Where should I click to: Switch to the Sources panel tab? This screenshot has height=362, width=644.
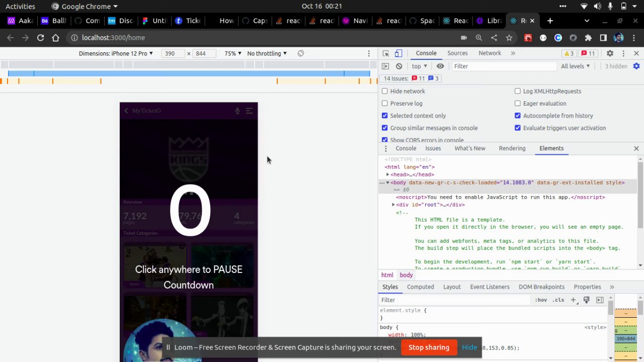pyautogui.click(x=457, y=53)
